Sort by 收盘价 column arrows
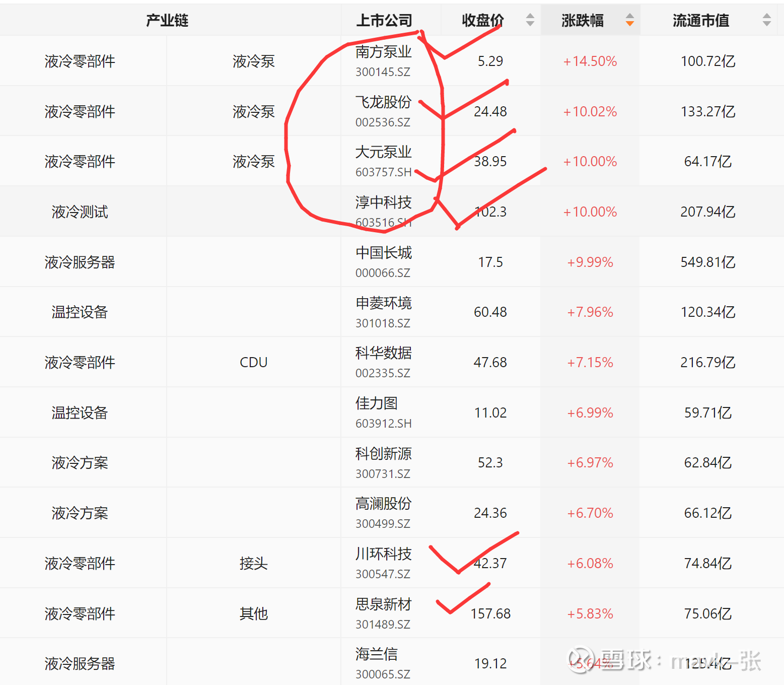Image resolution: width=784 pixels, height=685 pixels. point(530,20)
